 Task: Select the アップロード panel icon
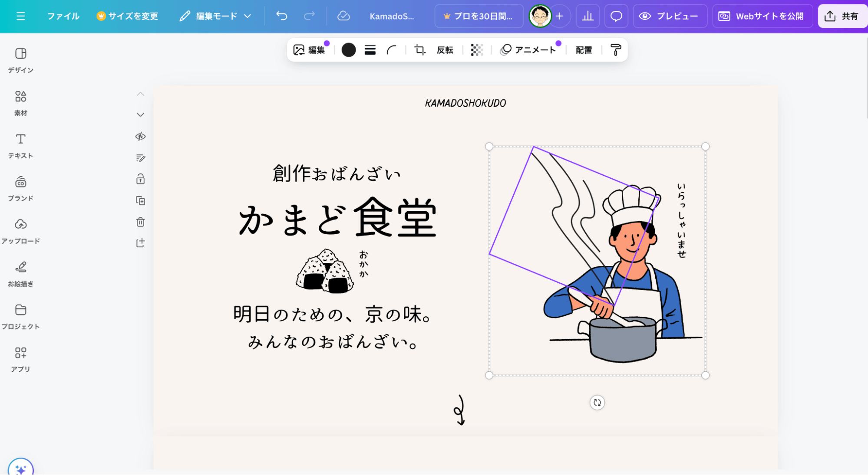coord(20,230)
